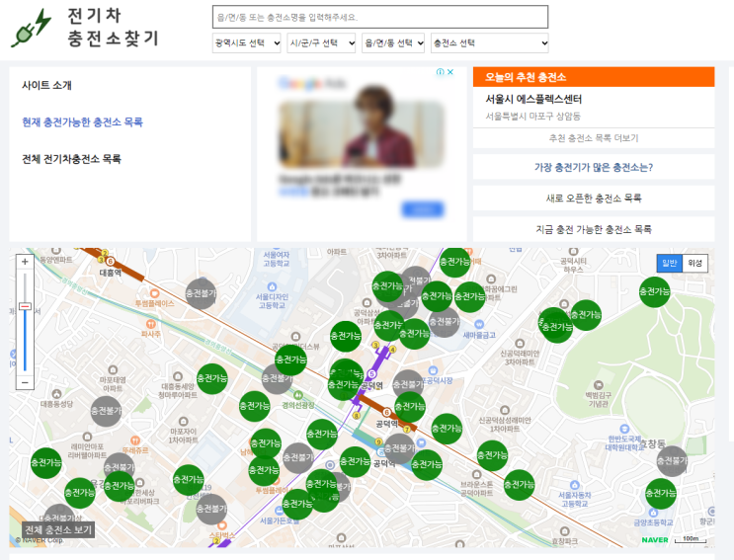The height and width of the screenshot is (560, 734).
Task: Click the green plug logo icon
Action: (31, 28)
